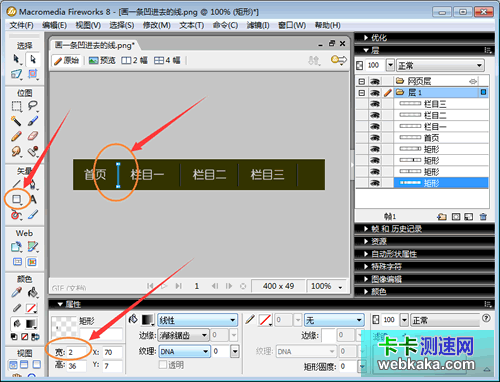Open the 线性 fill type dropdown
This screenshot has height=382, width=500.
[197, 320]
